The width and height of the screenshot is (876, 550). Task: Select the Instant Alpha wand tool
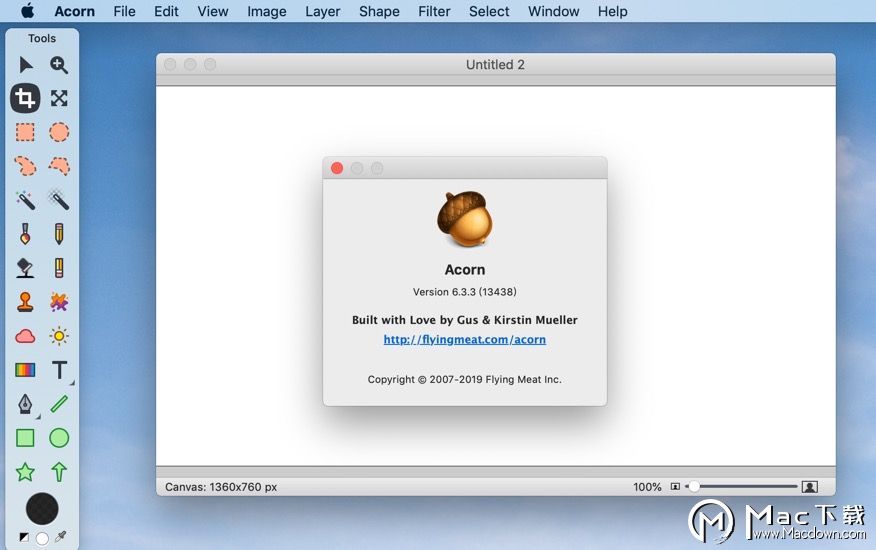[59, 200]
